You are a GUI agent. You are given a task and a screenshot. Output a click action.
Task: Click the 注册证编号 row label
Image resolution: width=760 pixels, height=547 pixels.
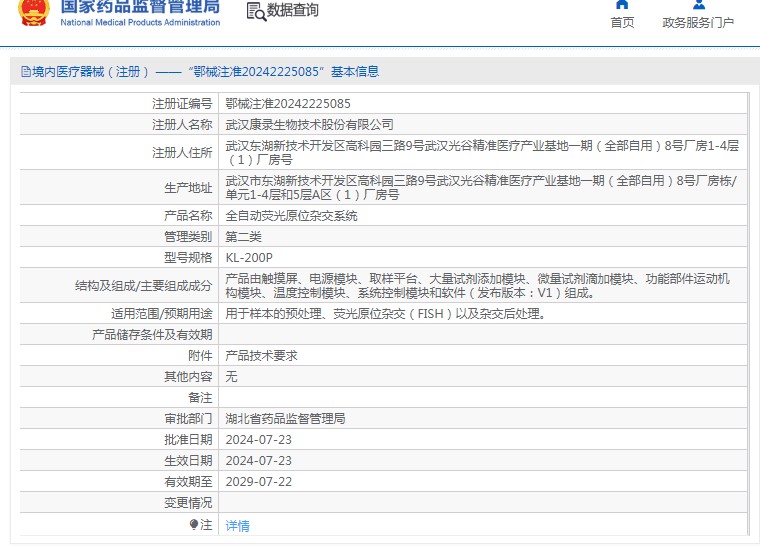click(x=182, y=104)
